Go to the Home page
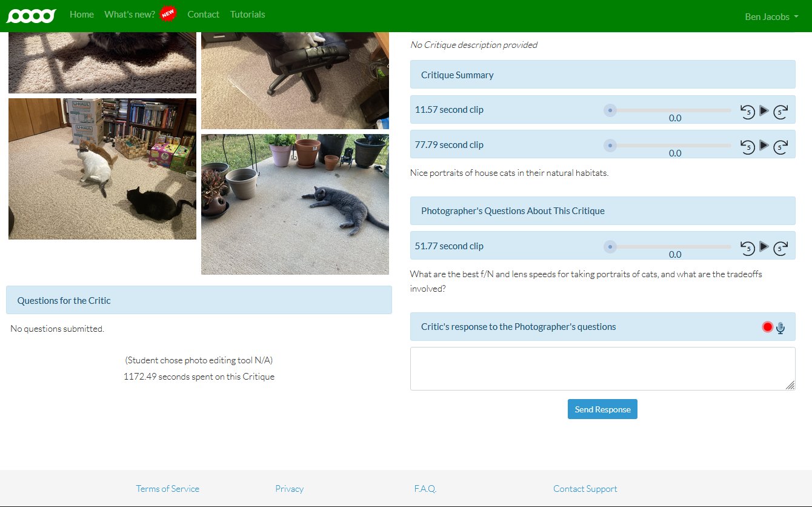The image size is (812, 507). pos(82,14)
